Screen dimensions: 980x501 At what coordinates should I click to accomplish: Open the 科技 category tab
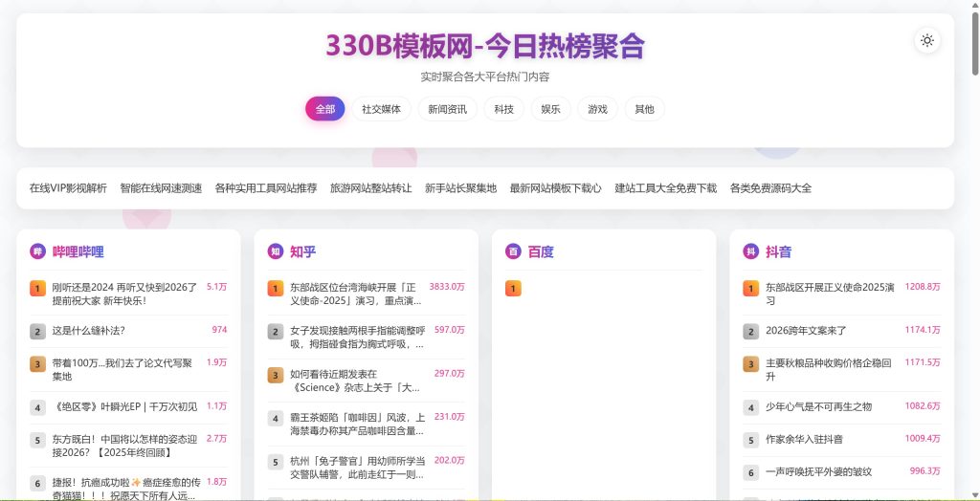tap(503, 109)
